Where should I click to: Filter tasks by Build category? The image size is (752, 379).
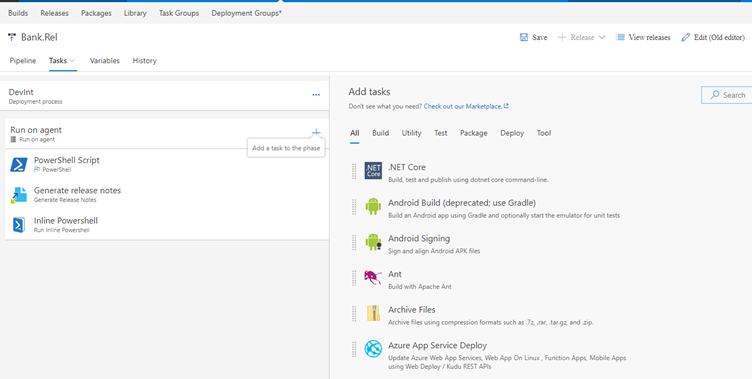coord(380,133)
